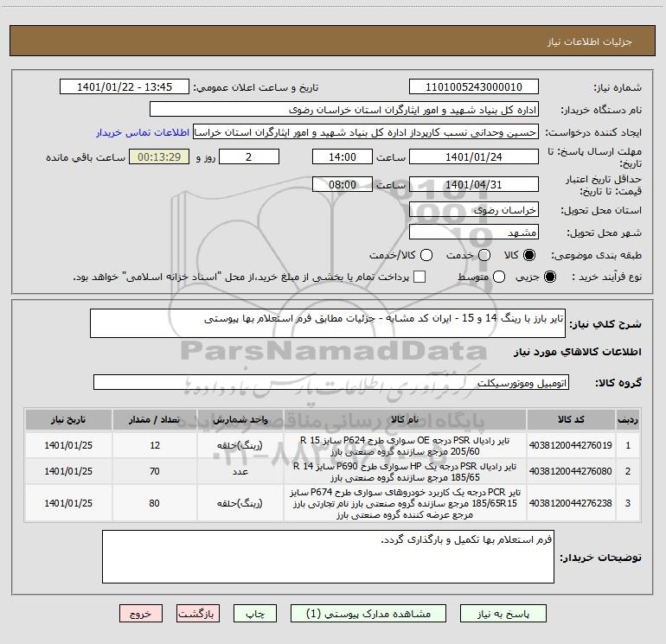Click the مشاهده مدارک پیوستی (1) button
The height and width of the screenshot is (644, 666).
pyautogui.click(x=368, y=614)
